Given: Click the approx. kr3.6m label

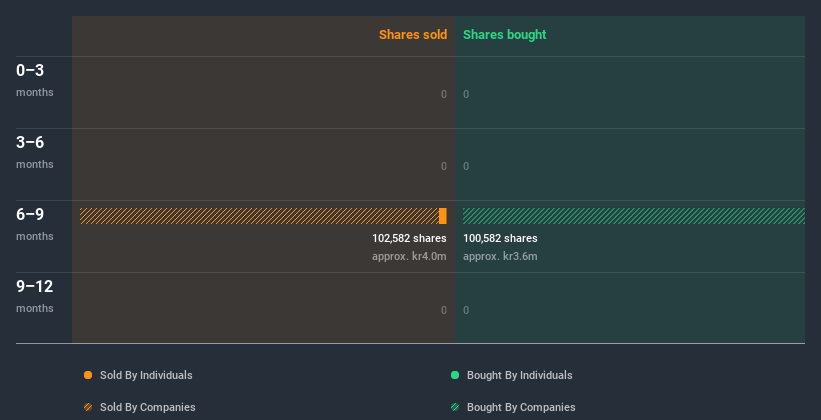Looking at the screenshot, I should click(x=500, y=257).
